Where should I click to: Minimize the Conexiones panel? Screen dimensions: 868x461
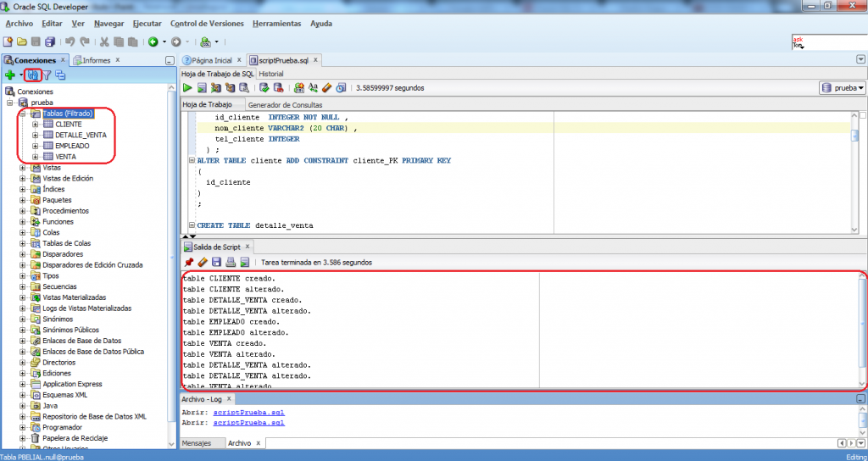pyautogui.click(x=170, y=61)
